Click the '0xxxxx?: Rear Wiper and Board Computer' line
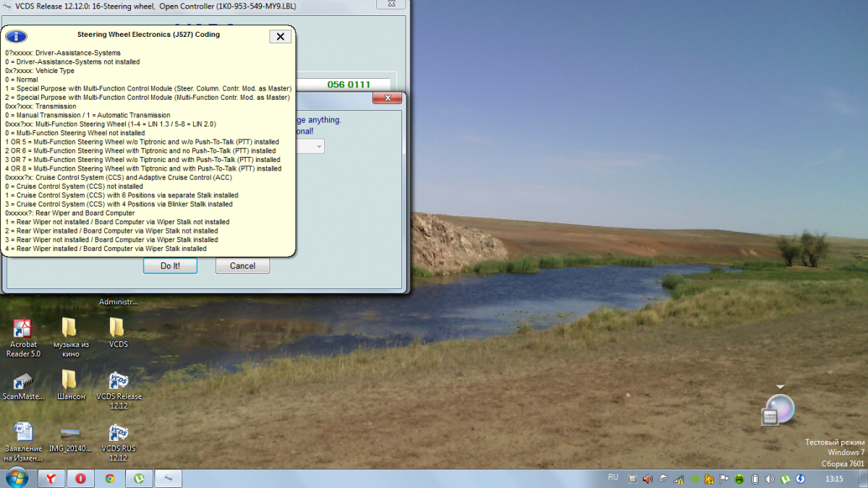The height and width of the screenshot is (488, 868). (70, 213)
